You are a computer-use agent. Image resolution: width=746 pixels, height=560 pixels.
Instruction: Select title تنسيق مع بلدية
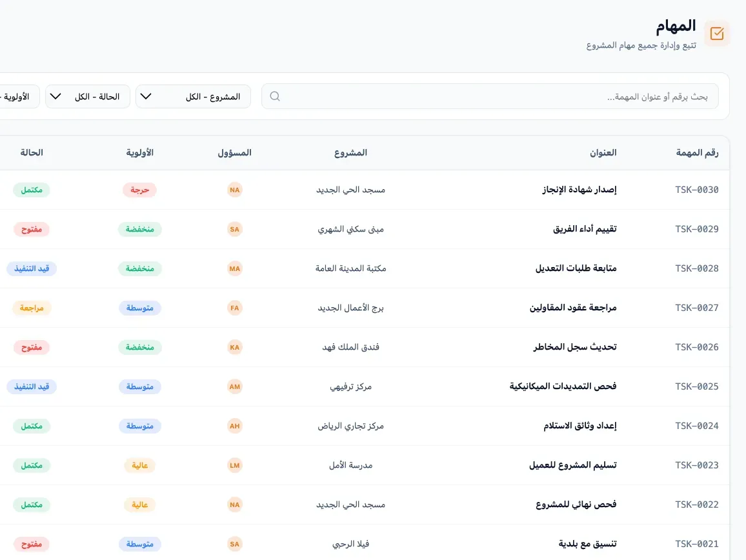[587, 544]
